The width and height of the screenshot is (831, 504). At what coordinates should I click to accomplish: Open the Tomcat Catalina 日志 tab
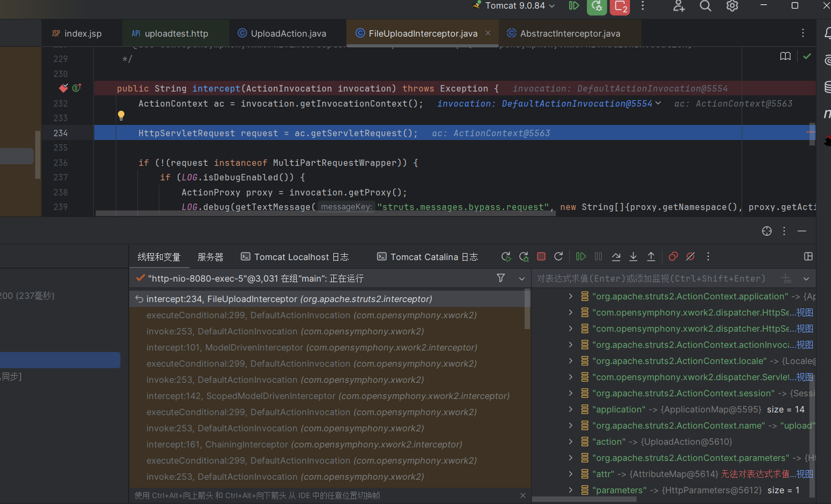pyautogui.click(x=428, y=257)
